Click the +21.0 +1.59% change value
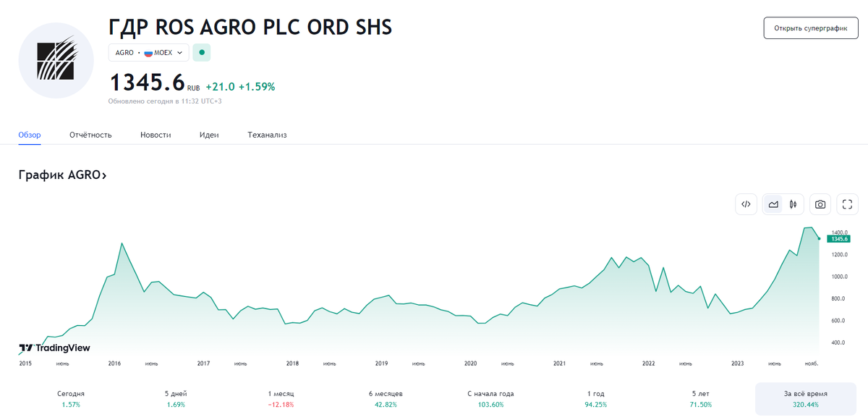868x420 pixels. (240, 87)
